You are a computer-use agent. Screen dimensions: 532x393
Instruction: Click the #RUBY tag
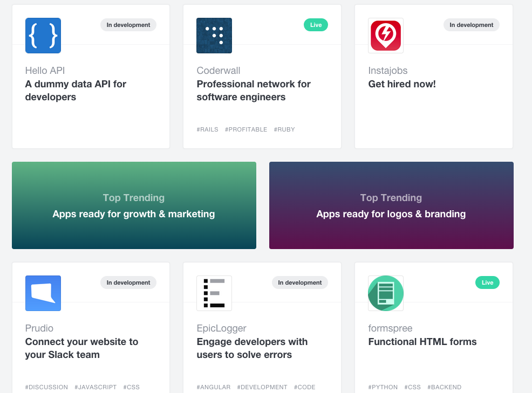tap(284, 129)
